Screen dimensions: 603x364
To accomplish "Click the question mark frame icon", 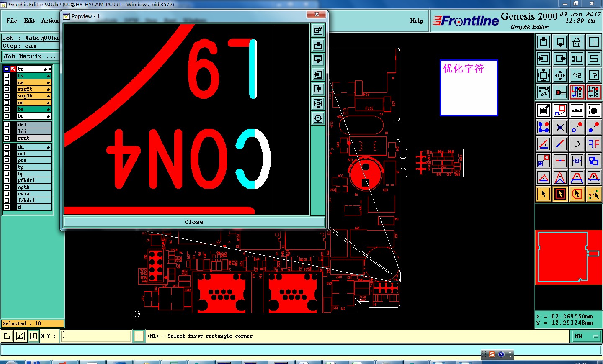I will (594, 75).
